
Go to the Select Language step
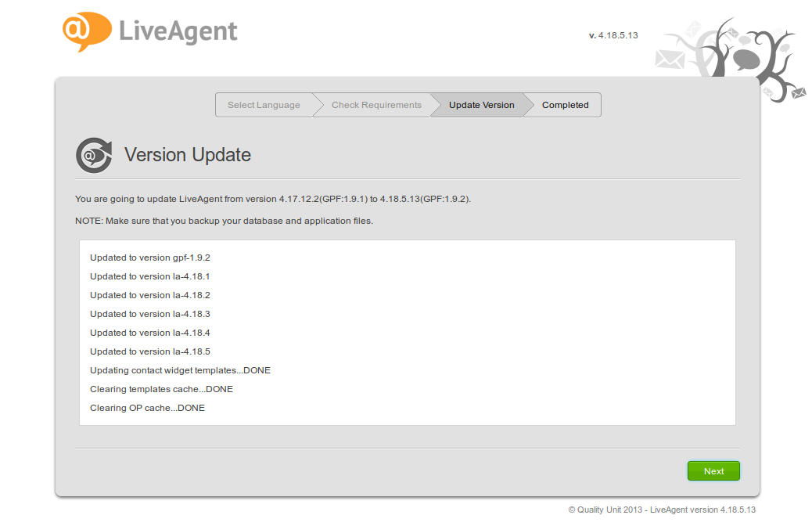(x=264, y=105)
